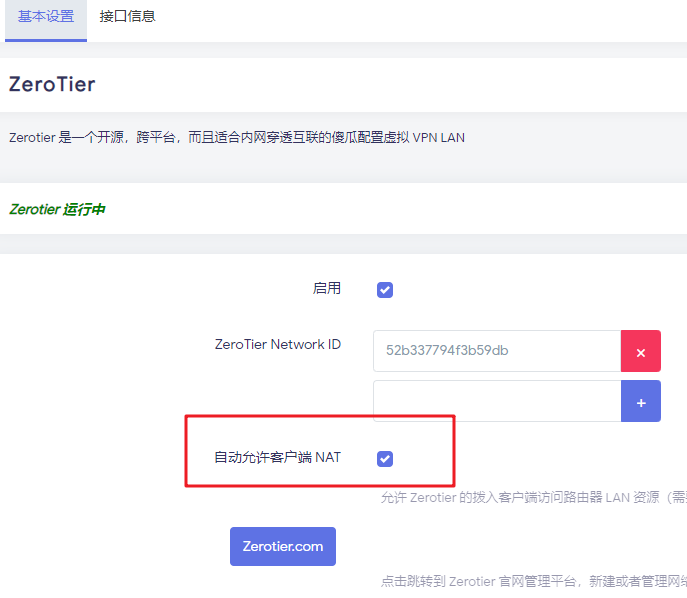Click the ZeroTier Network ID label
The image size is (687, 598).
coord(278,344)
